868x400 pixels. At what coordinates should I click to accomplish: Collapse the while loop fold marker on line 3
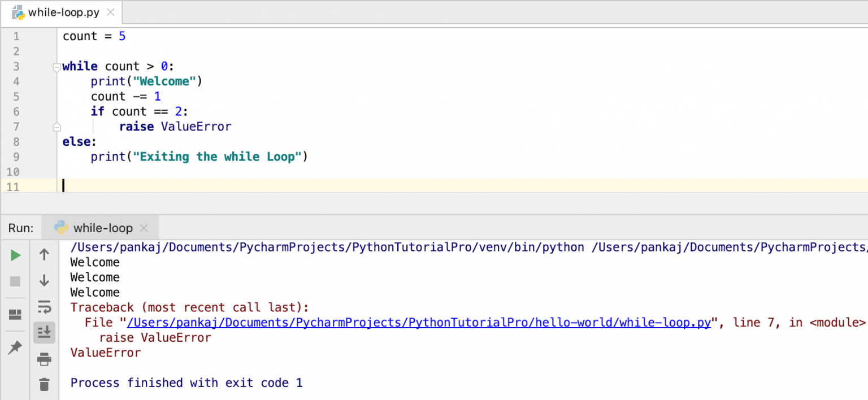coord(56,67)
